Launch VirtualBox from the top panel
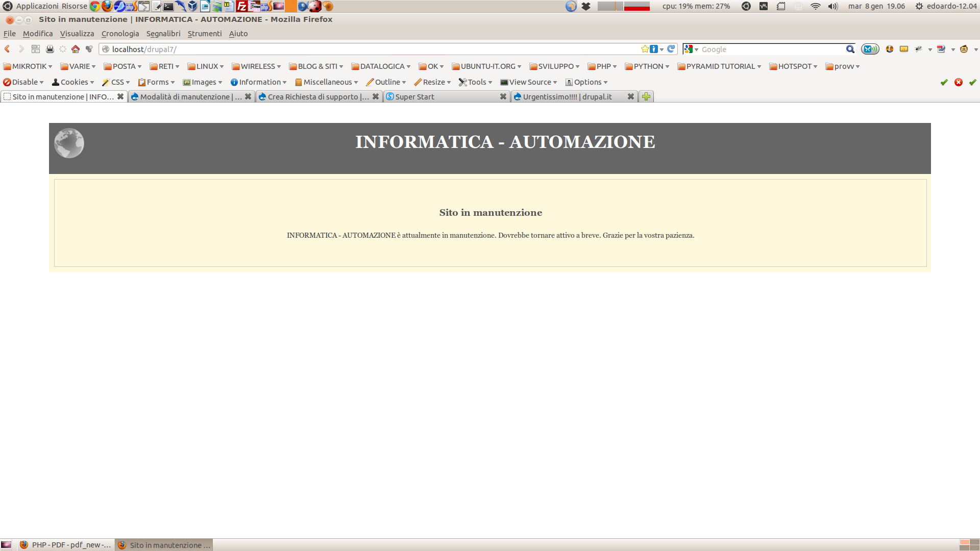The height and width of the screenshot is (551, 980). tap(192, 6)
